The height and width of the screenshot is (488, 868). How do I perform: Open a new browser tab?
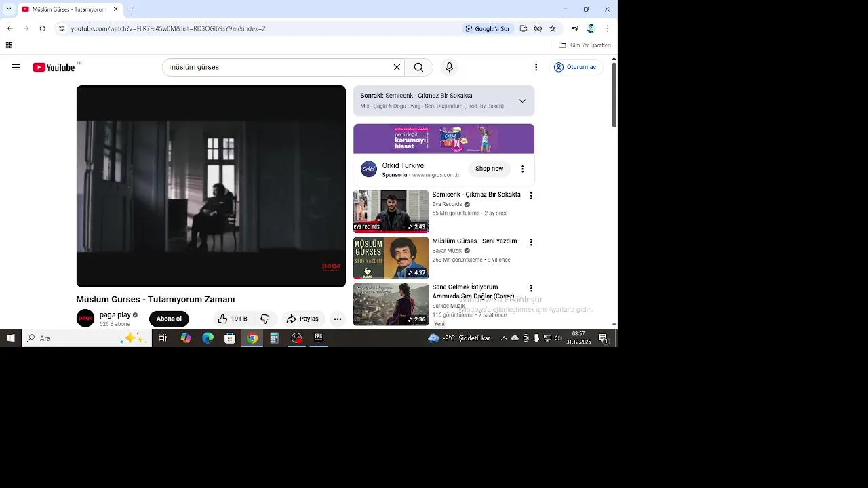132,9
